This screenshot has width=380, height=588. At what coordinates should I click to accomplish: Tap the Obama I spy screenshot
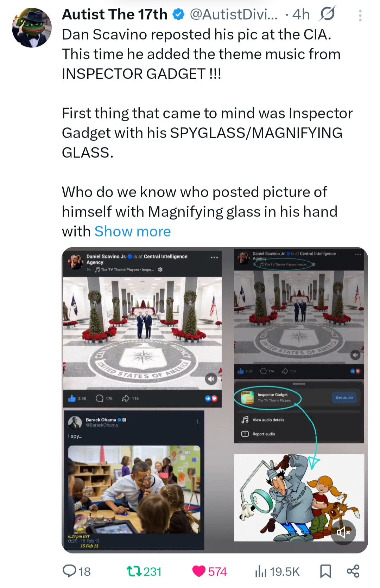(134, 480)
